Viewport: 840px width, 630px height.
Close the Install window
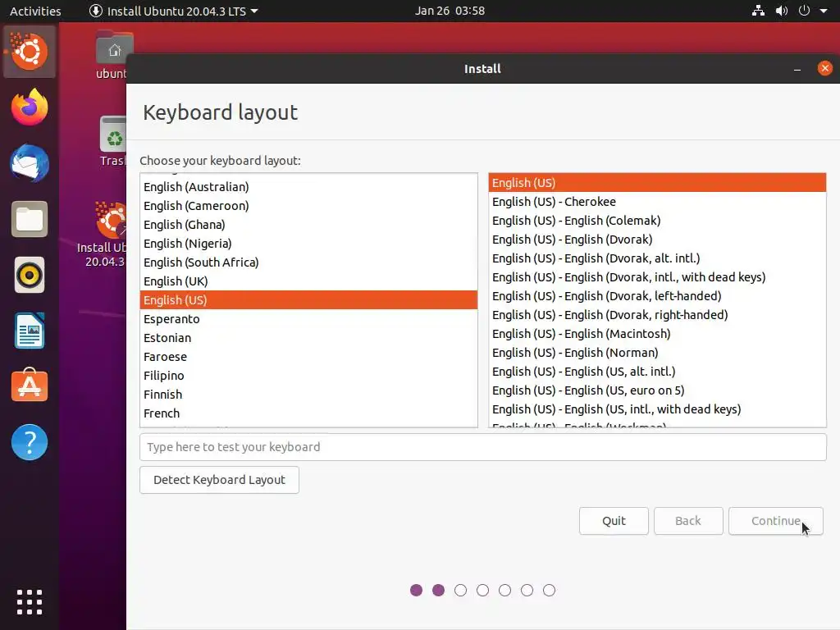(825, 68)
